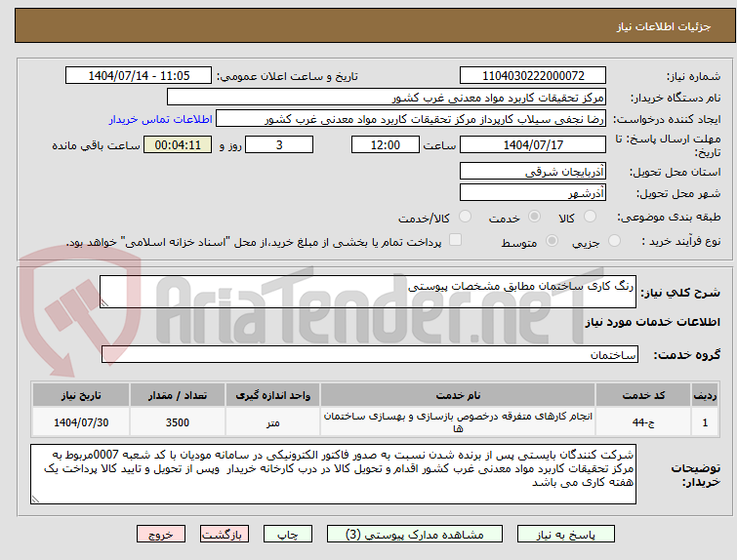Select the خدمت radio button
This screenshot has width=737, height=560.
[534, 217]
